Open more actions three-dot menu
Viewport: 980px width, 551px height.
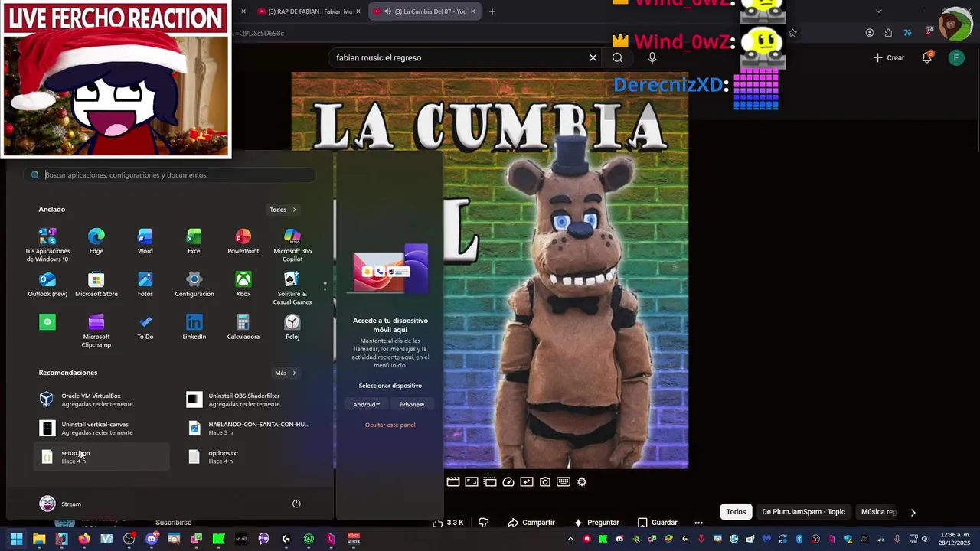point(698,523)
